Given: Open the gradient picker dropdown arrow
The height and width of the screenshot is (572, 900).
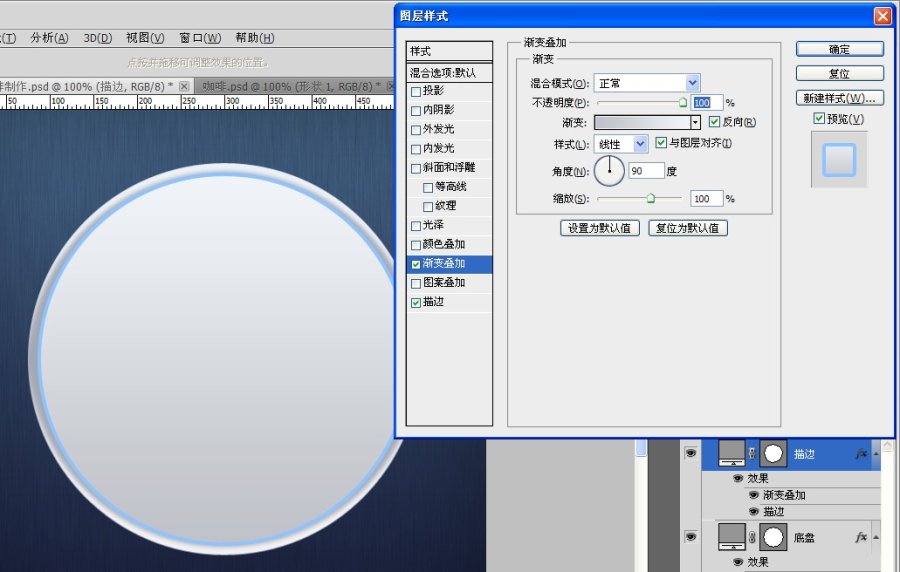Looking at the screenshot, I should pyautogui.click(x=696, y=122).
